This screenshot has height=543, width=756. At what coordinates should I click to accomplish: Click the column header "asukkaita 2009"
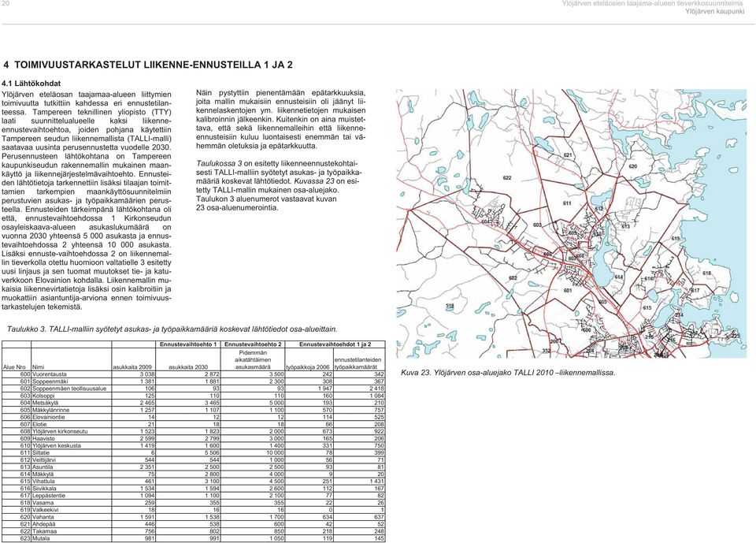132,367
